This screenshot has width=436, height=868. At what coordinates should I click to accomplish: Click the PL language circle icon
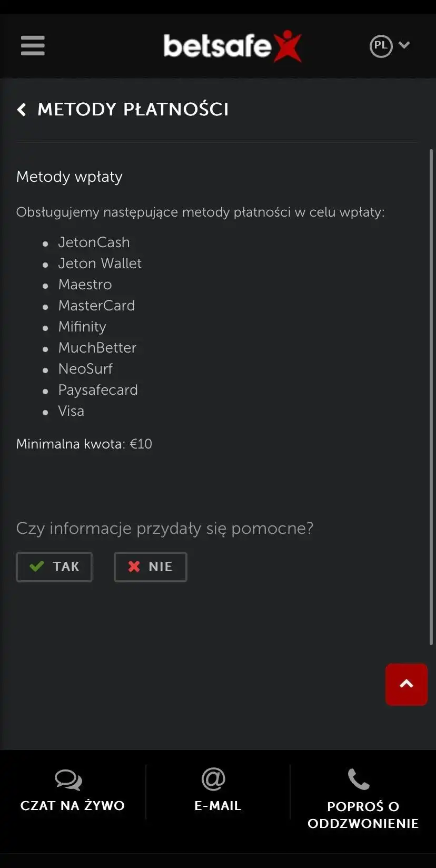(381, 46)
